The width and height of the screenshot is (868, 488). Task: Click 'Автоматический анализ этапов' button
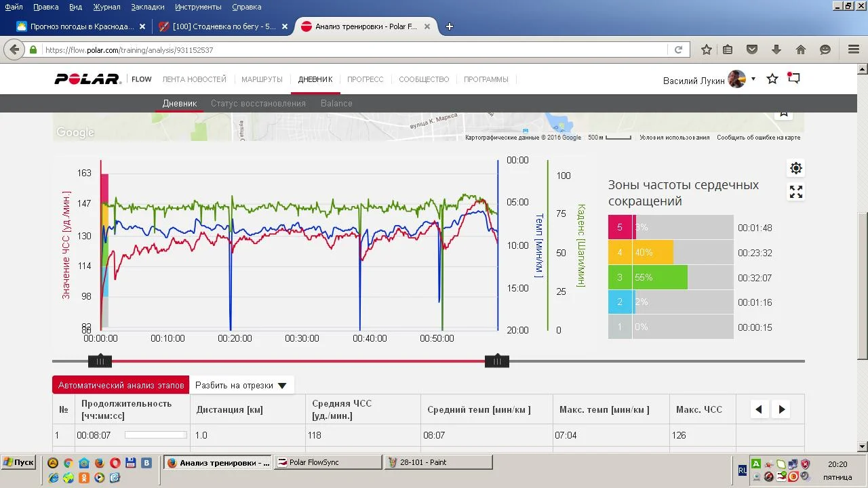[121, 385]
